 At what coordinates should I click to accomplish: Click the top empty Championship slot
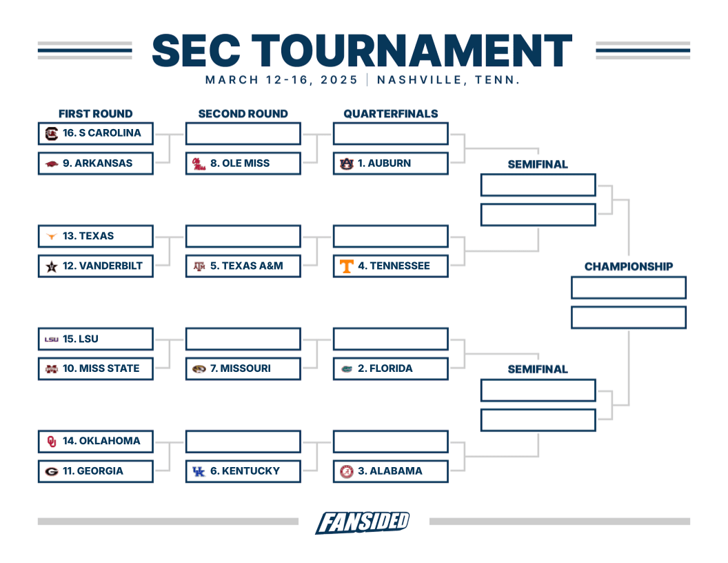tap(628, 288)
